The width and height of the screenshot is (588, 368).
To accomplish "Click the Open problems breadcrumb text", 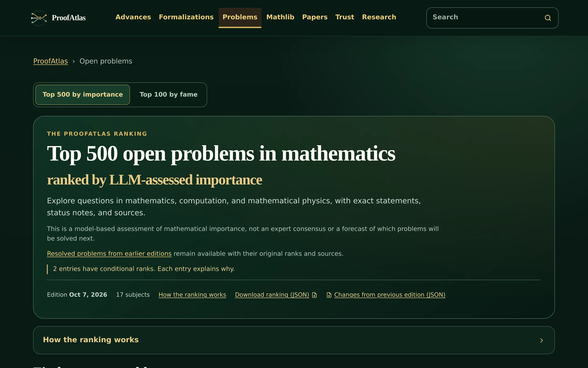I will pyautogui.click(x=106, y=61).
